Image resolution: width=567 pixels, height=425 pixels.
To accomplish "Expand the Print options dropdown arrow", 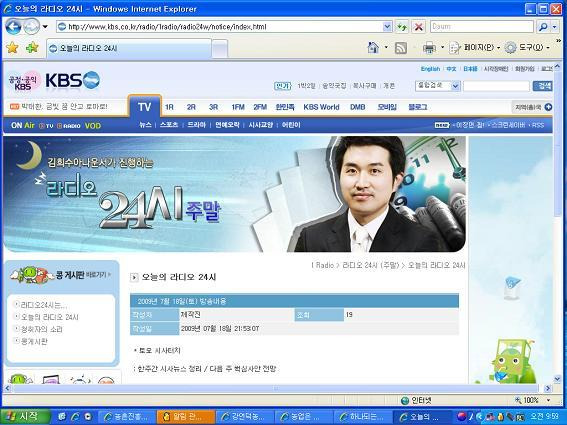I will pyautogui.click(x=442, y=47).
